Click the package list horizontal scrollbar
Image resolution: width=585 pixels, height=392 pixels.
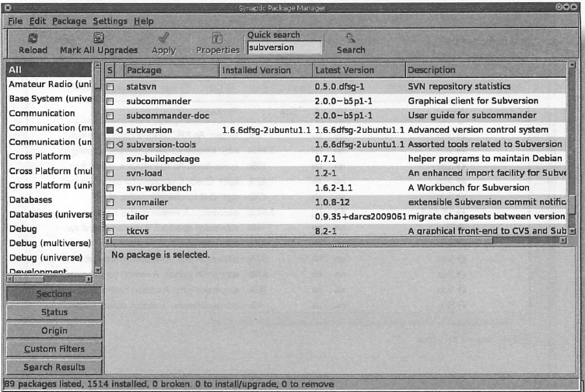point(311,240)
